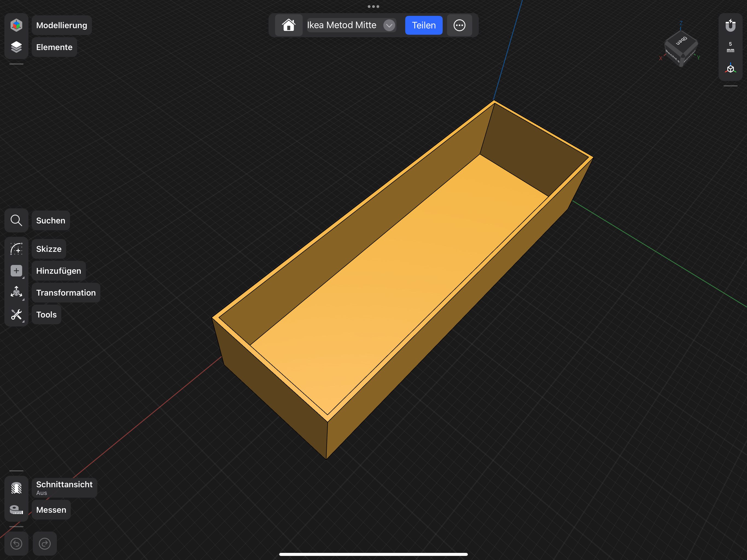This screenshot has height=560, width=747.
Task: Switch the projection view mode icon
Action: tap(730, 69)
